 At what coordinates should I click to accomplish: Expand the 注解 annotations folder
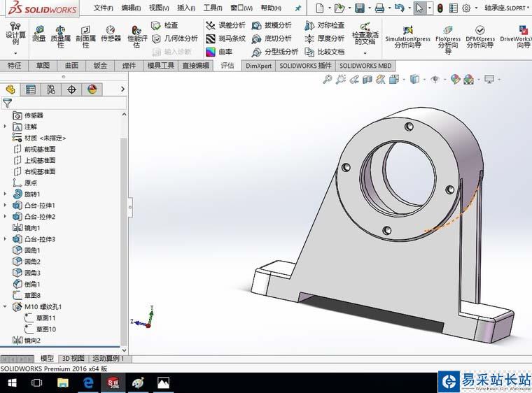pos(6,127)
